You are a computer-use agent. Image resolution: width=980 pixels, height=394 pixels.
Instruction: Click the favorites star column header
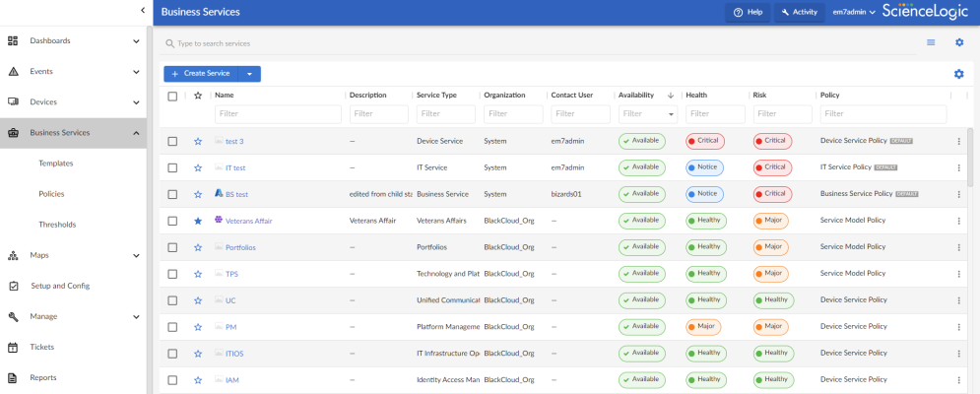tap(198, 96)
